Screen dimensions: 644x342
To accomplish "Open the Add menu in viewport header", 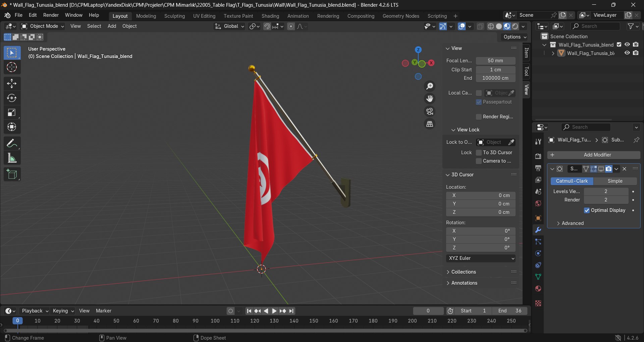I will [x=112, y=26].
